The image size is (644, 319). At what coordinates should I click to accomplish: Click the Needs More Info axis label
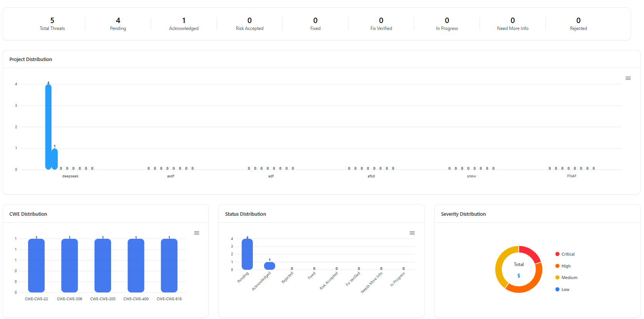[x=372, y=283]
